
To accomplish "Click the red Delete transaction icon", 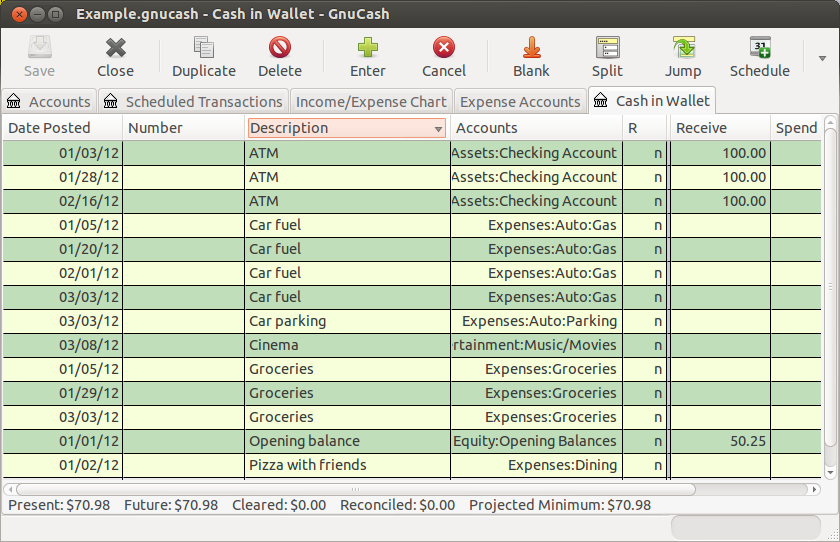I will pyautogui.click(x=280, y=47).
